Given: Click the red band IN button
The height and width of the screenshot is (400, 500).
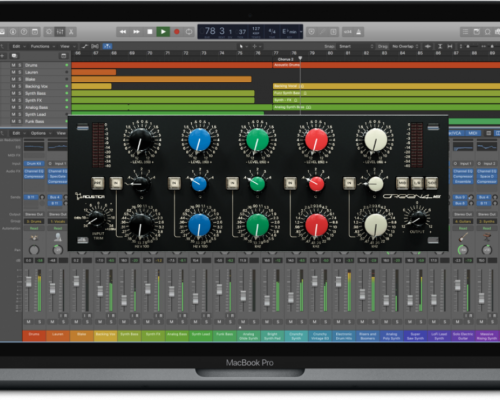Looking at the screenshot, I should [x=290, y=183].
